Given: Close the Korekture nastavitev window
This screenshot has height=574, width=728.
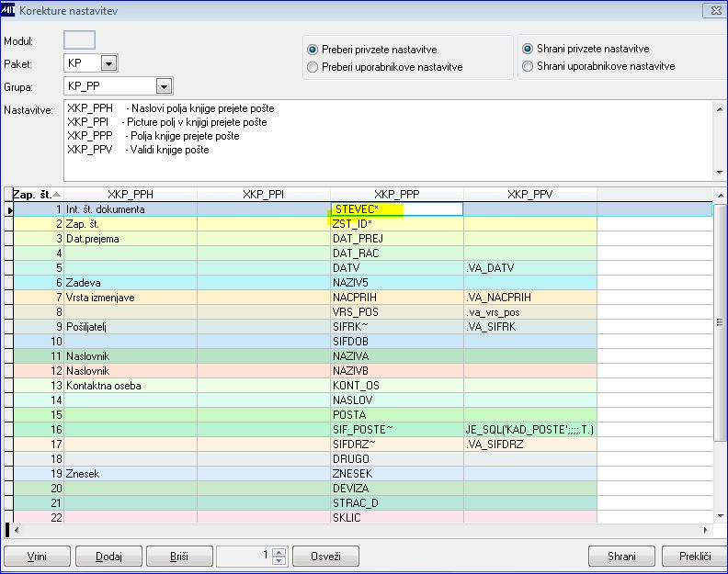Looking at the screenshot, I should [713, 10].
